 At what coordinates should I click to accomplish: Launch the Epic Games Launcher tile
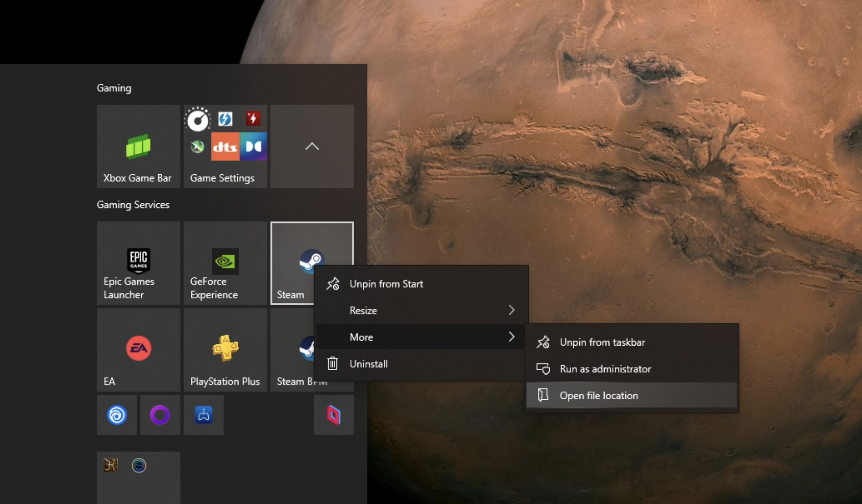click(x=138, y=263)
